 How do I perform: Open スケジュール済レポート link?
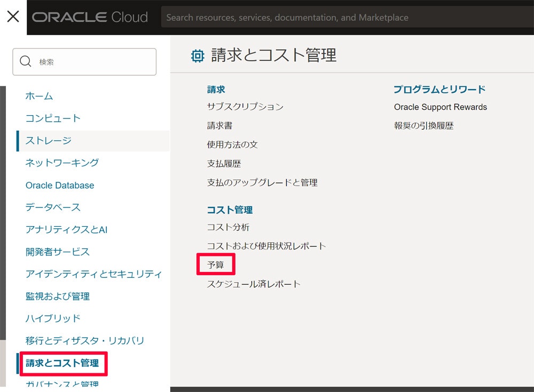(254, 284)
